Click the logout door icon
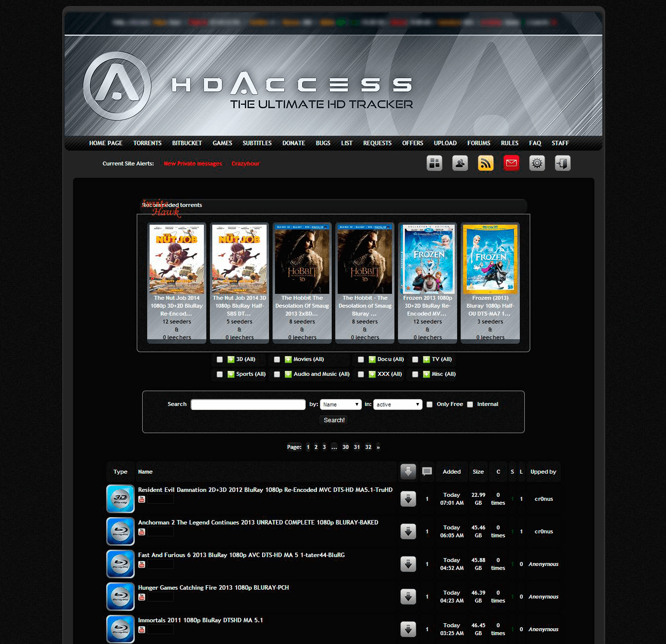Viewport: 666px width, 644px height. coord(563,163)
